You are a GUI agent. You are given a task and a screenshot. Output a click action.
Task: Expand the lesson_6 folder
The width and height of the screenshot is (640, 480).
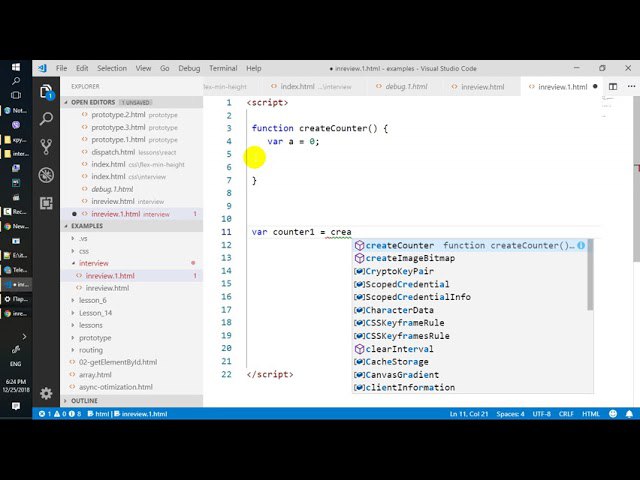(93, 300)
